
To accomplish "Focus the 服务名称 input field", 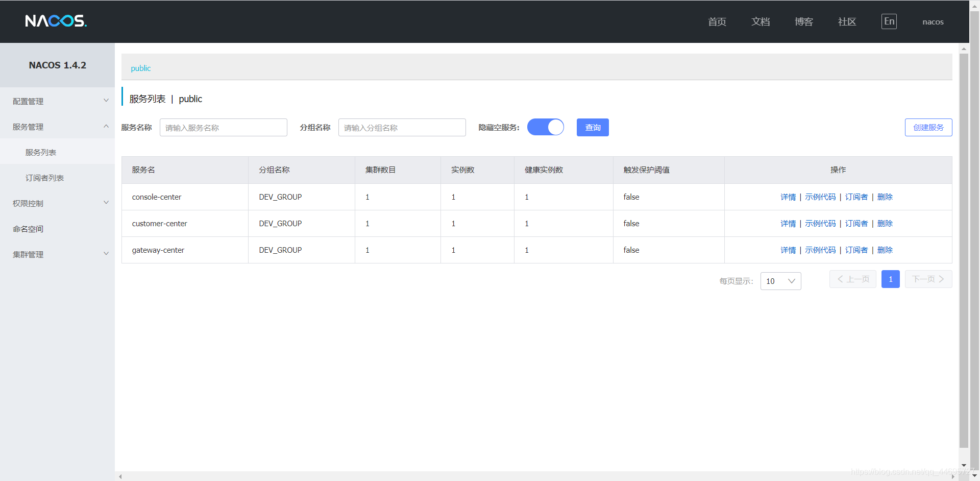I will [224, 127].
